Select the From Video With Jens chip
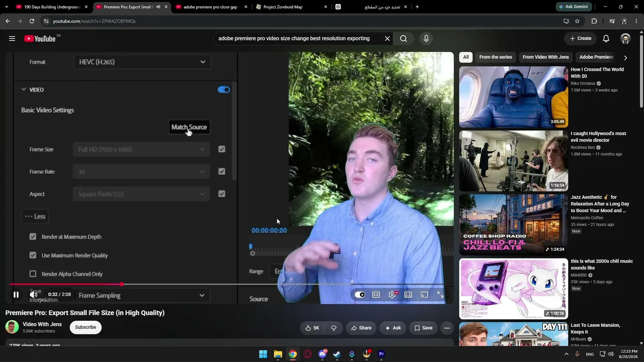Image resolution: width=644 pixels, height=362 pixels. click(546, 57)
